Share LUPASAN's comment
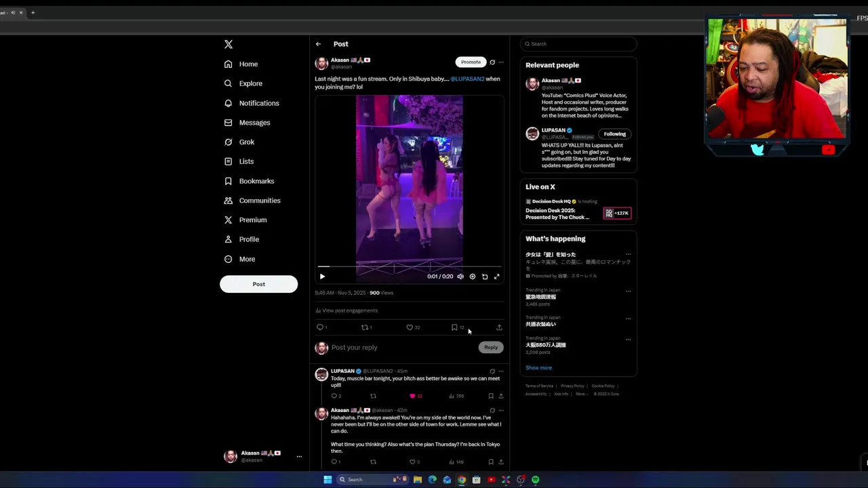This screenshot has width=868, height=488. 501,396
